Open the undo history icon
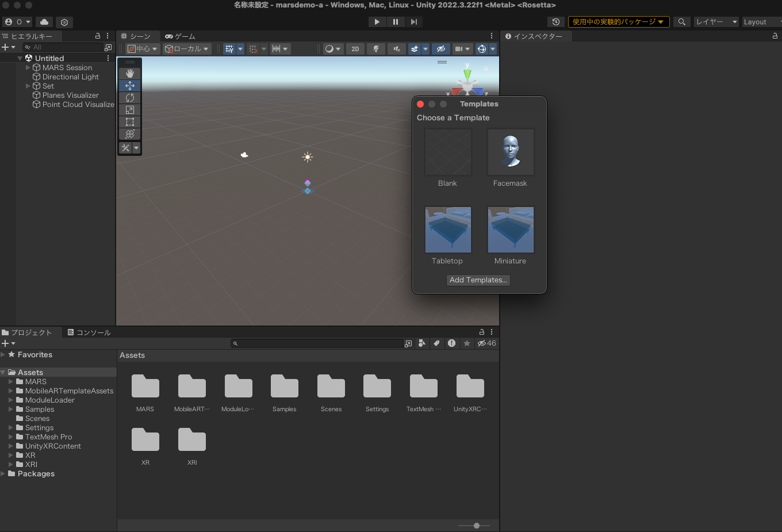Viewport: 782px width, 532px height. (555, 22)
